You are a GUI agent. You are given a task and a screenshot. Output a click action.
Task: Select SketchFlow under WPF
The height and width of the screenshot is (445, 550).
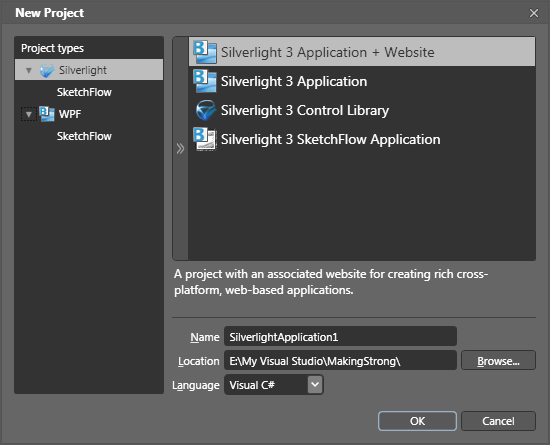tap(84, 136)
